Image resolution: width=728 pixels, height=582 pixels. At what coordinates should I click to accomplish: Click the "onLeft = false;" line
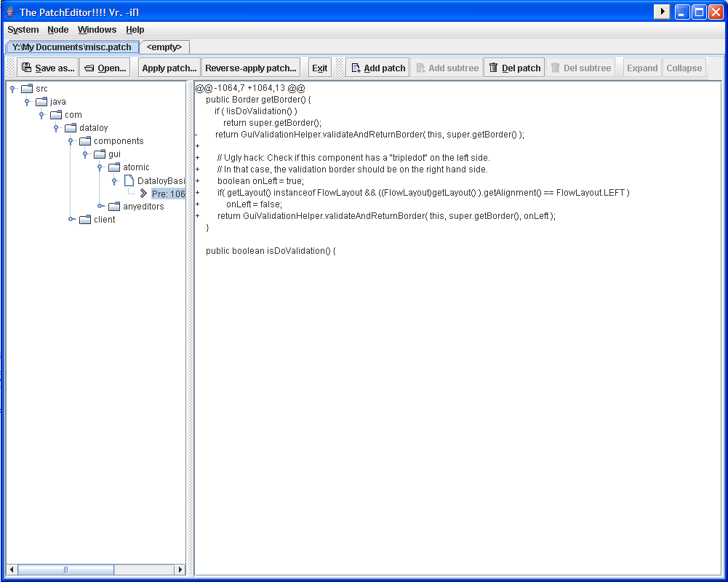tap(254, 204)
